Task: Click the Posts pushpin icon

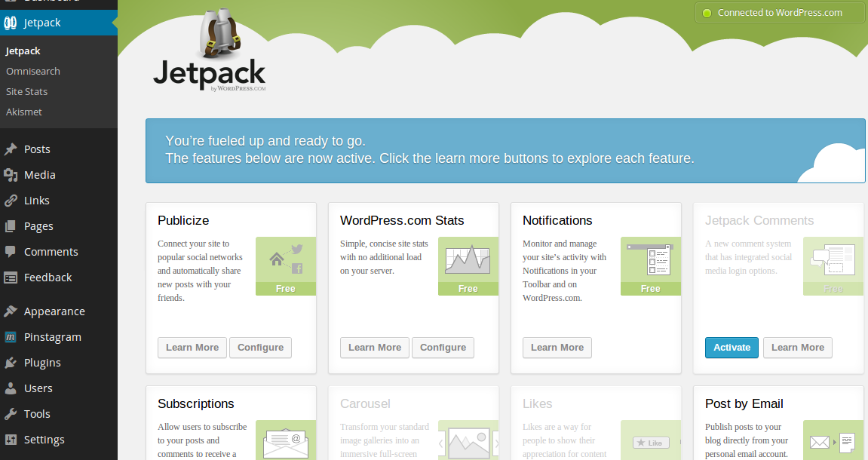Action: coord(11,149)
